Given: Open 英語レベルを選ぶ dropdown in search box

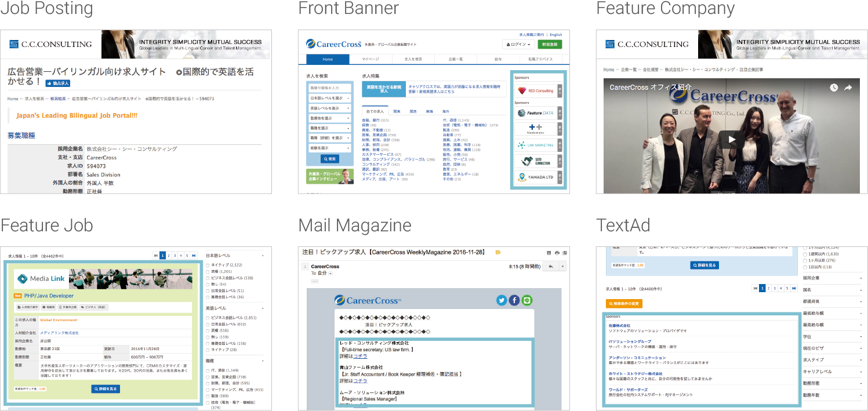Looking at the screenshot, I should pyautogui.click(x=329, y=108).
